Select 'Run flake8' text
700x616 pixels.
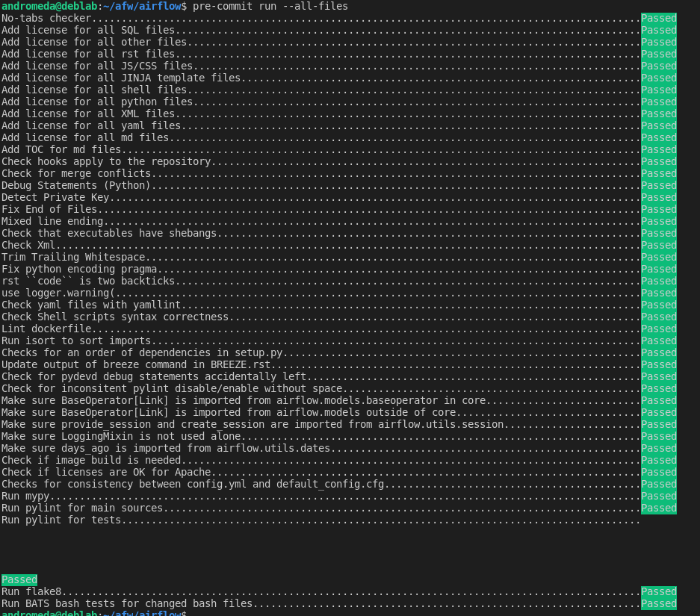pos(31,592)
